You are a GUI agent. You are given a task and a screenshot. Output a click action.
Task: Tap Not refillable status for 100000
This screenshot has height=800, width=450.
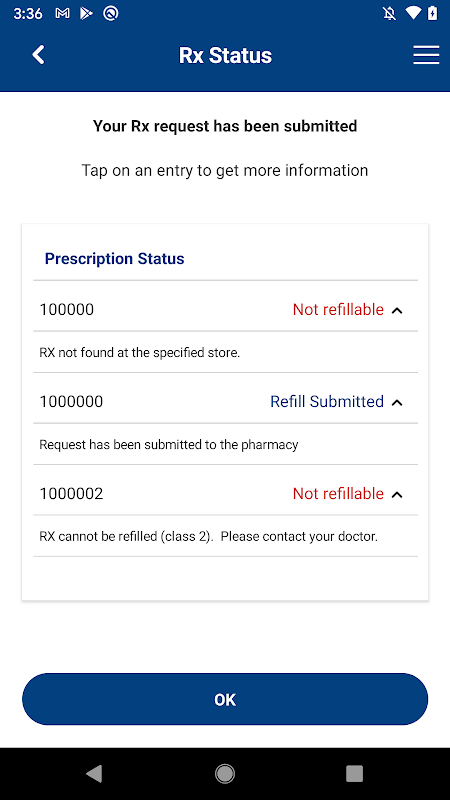[338, 309]
